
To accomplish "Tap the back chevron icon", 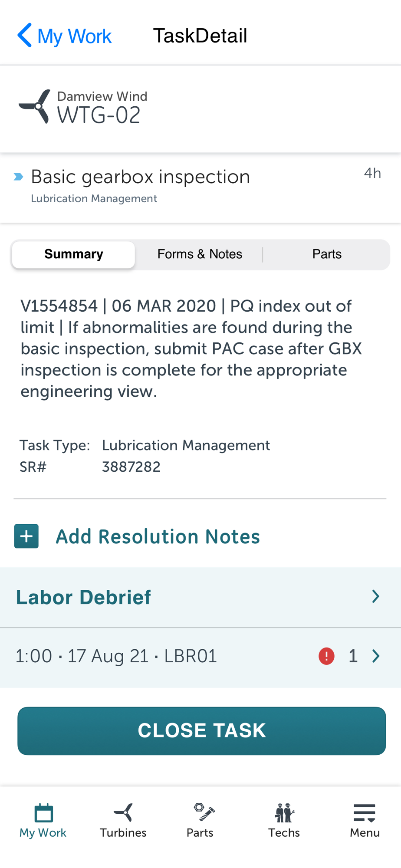I will 24,35.
